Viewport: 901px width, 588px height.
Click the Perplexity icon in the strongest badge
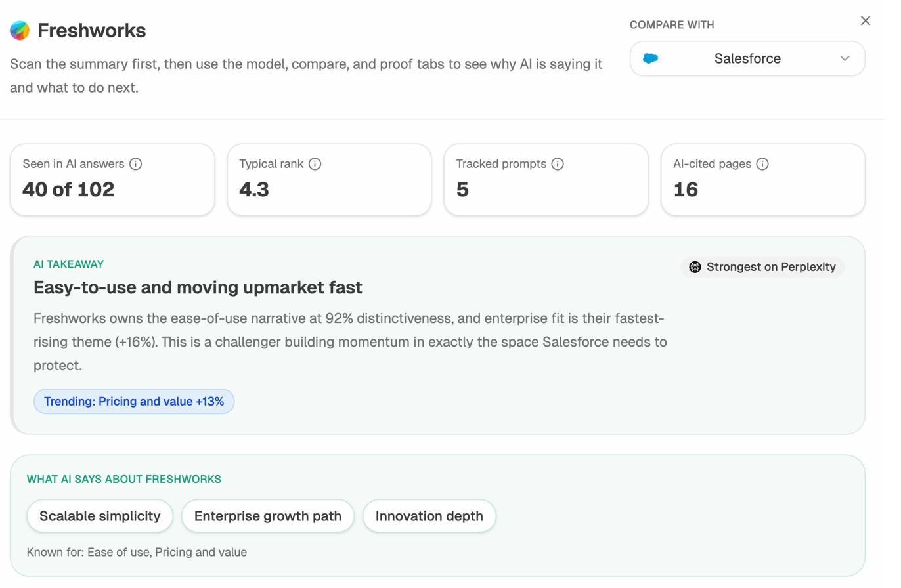(x=695, y=266)
